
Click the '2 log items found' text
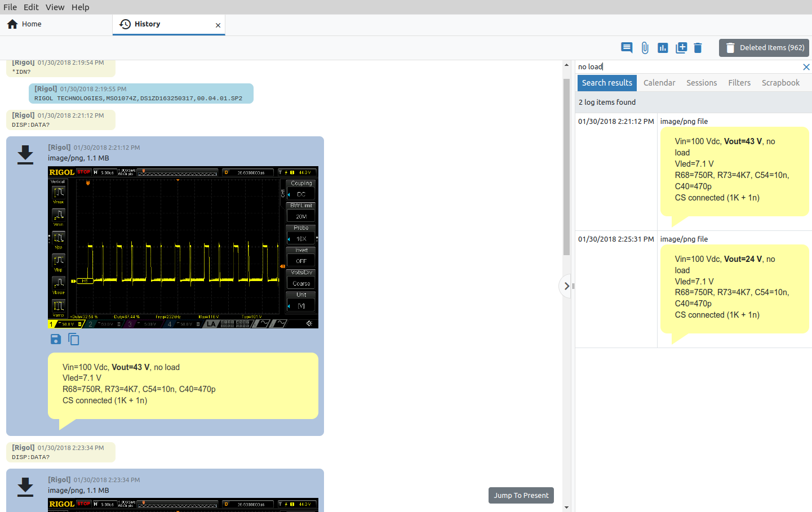607,103
